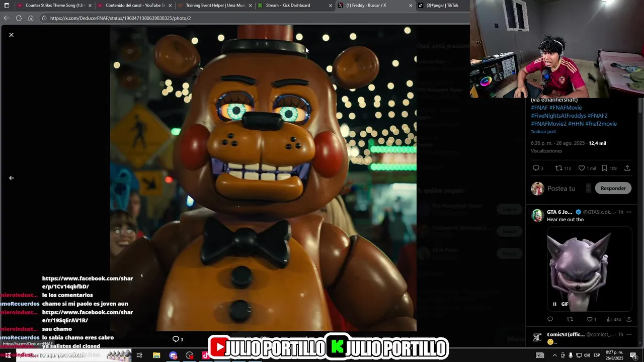644x362 pixels.
Task: Open the #FNAF2 hashtag link
Action: [x=598, y=116]
